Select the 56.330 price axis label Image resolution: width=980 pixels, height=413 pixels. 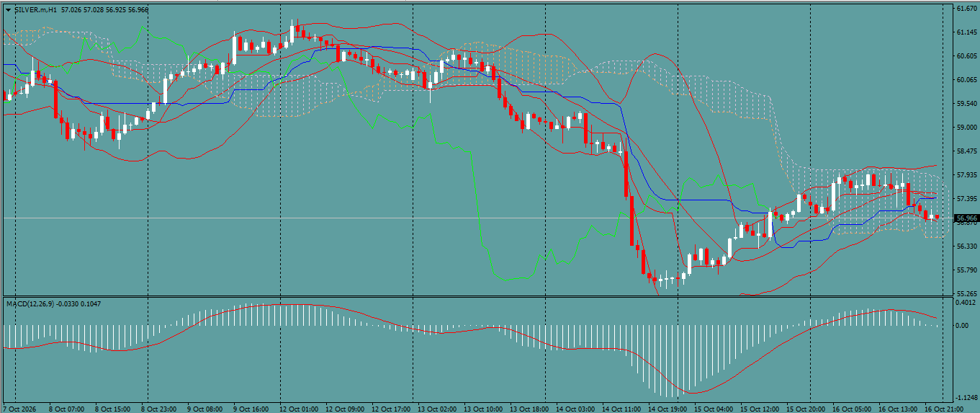point(966,247)
